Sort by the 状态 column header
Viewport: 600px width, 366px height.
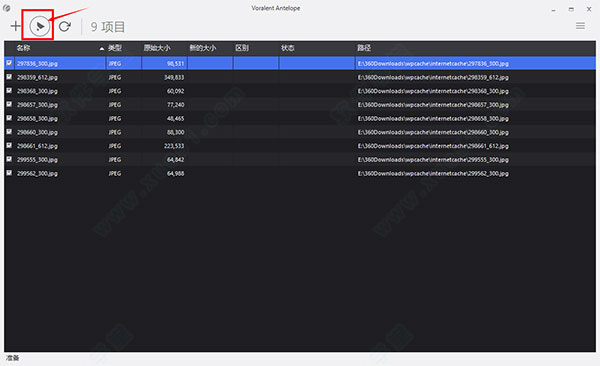pyautogui.click(x=288, y=48)
